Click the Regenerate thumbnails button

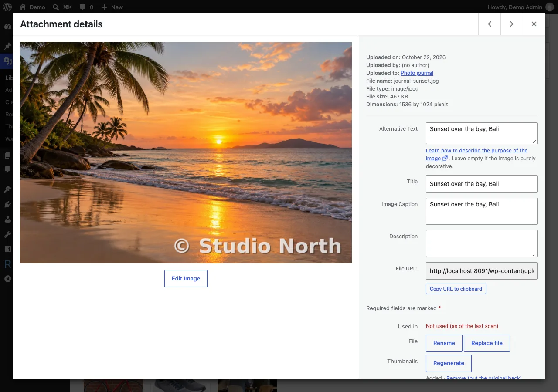(449, 363)
